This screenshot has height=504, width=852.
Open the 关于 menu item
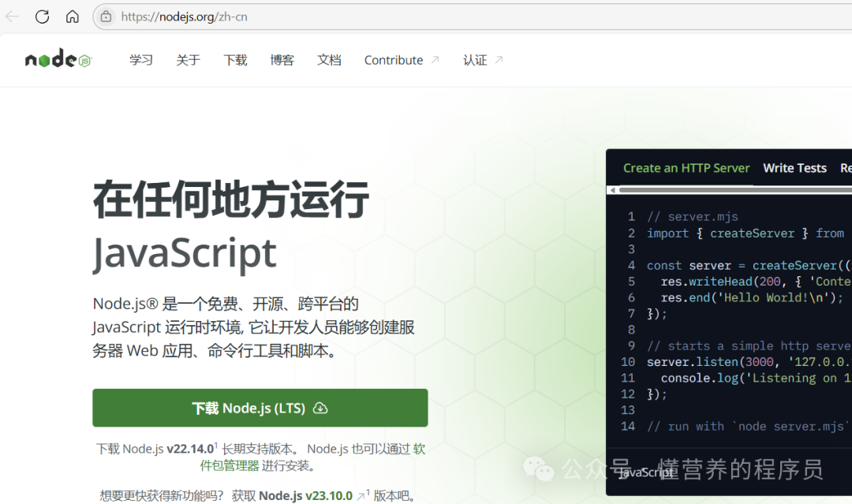(188, 60)
